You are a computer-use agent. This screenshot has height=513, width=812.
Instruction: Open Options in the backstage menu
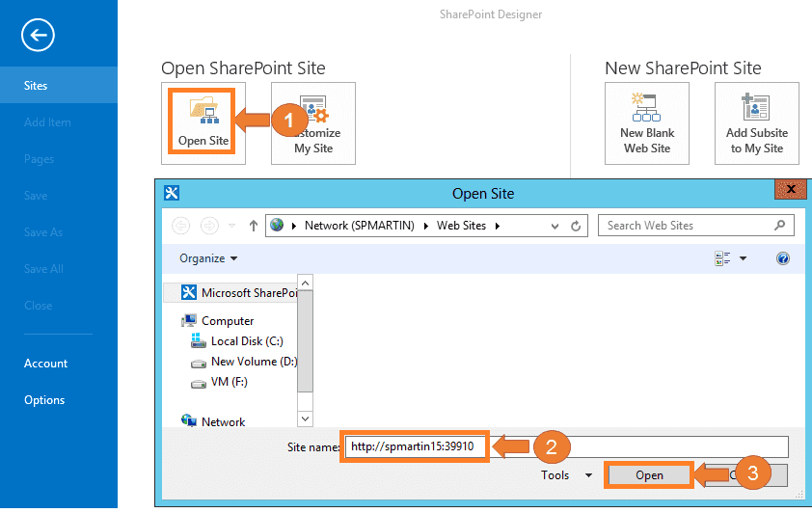click(x=44, y=400)
